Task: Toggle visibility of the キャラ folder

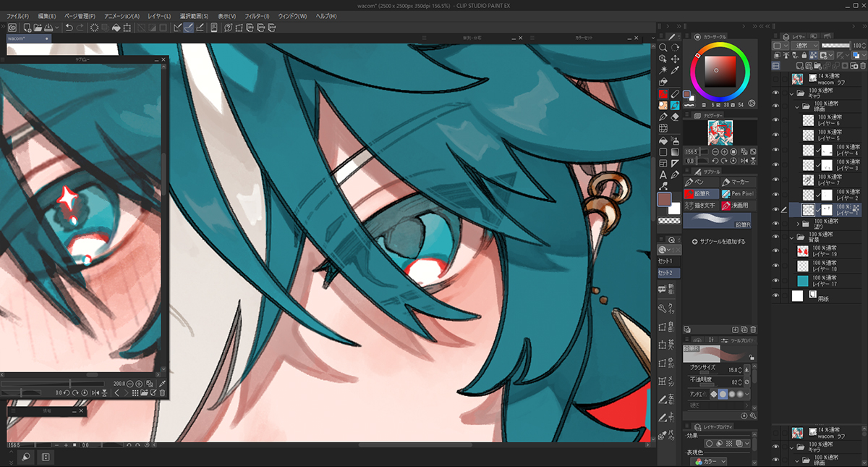Action: click(x=775, y=93)
